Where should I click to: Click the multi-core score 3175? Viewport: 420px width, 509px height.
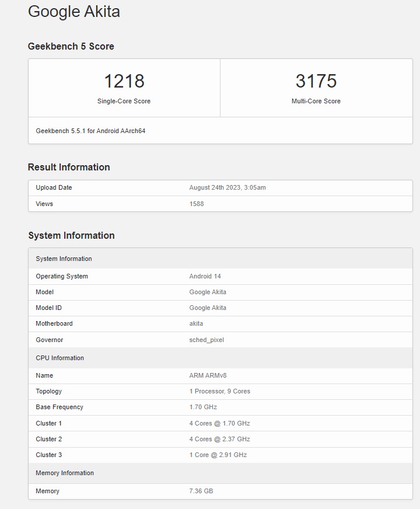[316, 81]
